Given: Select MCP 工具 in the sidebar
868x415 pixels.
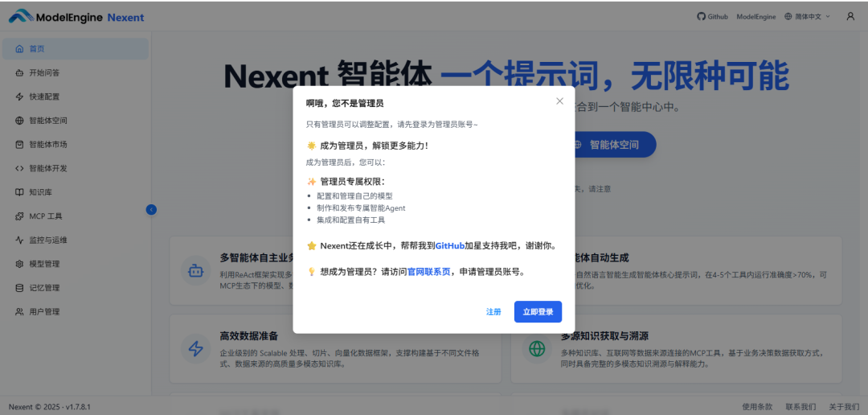Looking at the screenshot, I should coord(76,216).
